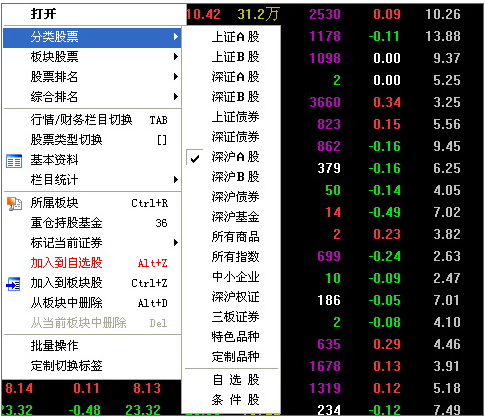Click the 2530 purple value

325,14
